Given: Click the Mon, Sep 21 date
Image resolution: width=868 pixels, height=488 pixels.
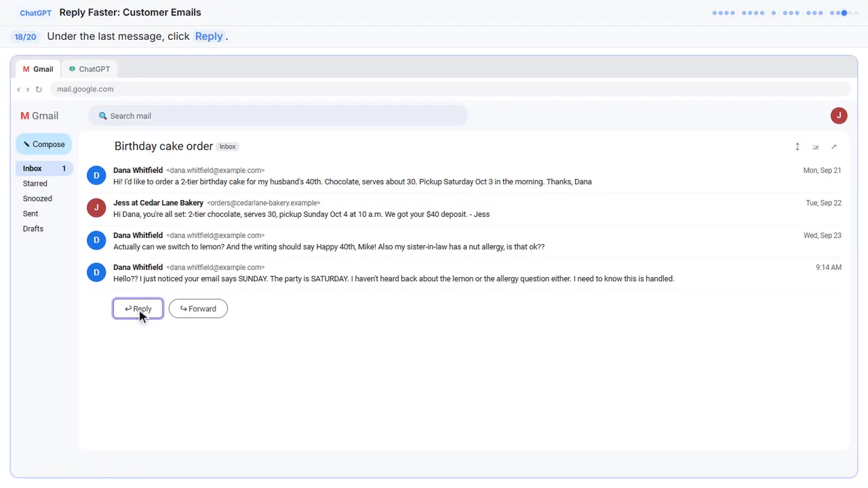Looking at the screenshot, I should [x=822, y=171].
